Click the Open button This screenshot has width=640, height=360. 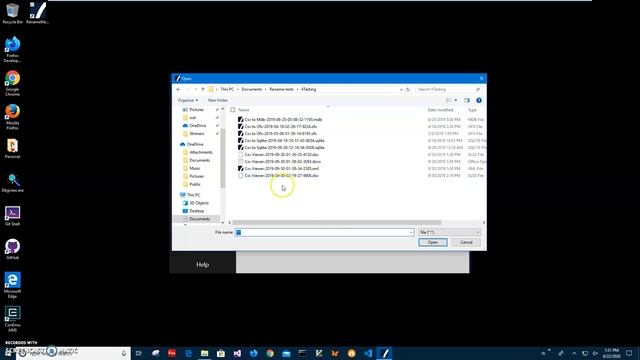coord(433,242)
